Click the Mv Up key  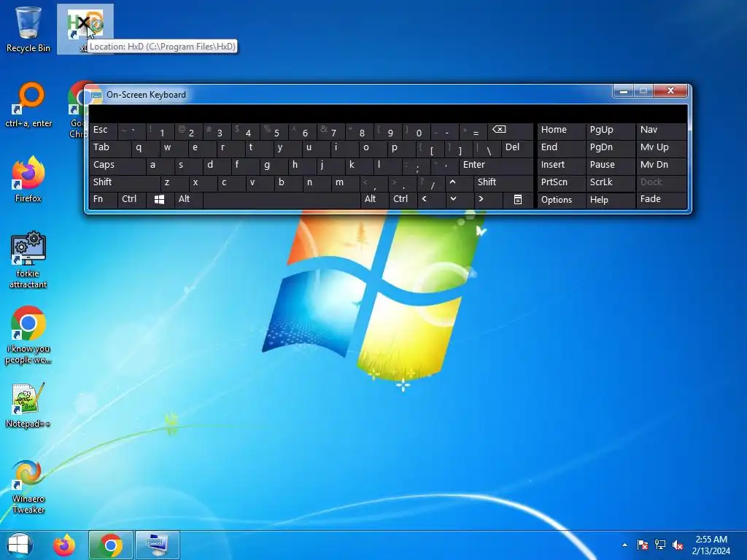click(x=661, y=147)
